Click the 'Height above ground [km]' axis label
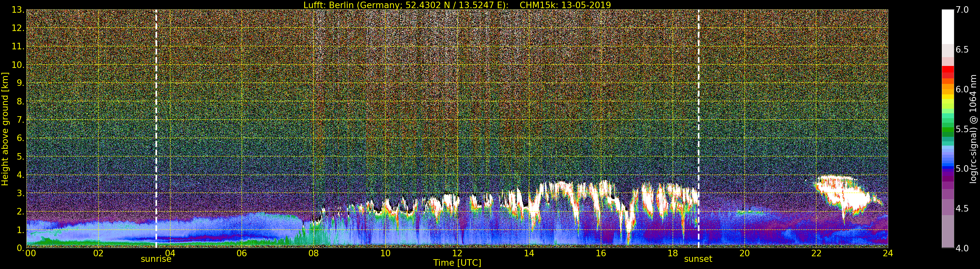980x269 pixels. 5,129
